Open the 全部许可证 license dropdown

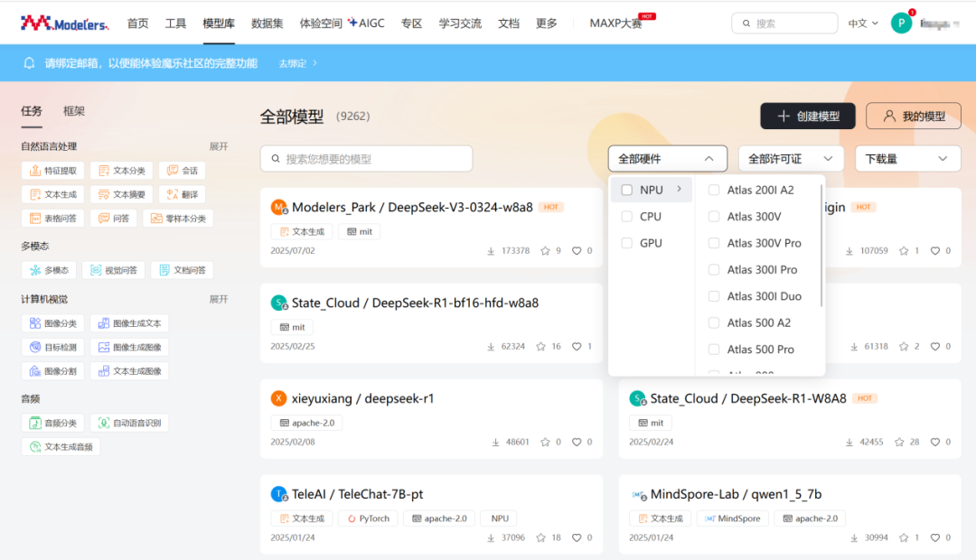[791, 159]
